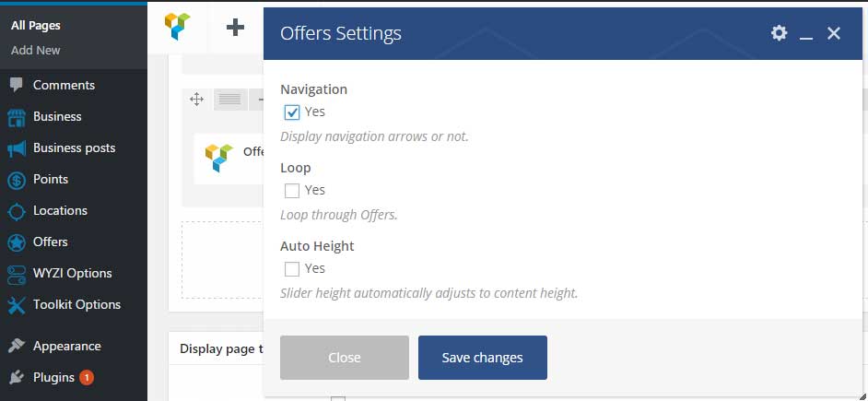Open the Offers Settings gear icon
Screen dimensions: 868x401
pos(779,33)
